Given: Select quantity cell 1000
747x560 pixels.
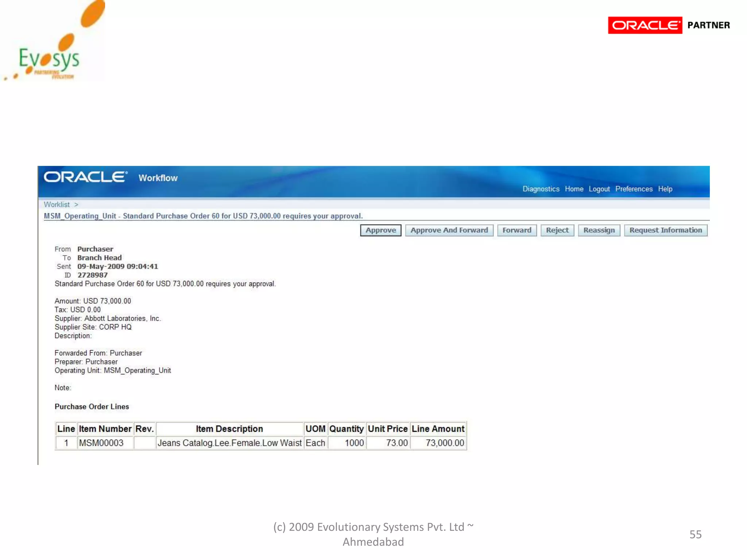Looking at the screenshot, I should [x=347, y=443].
